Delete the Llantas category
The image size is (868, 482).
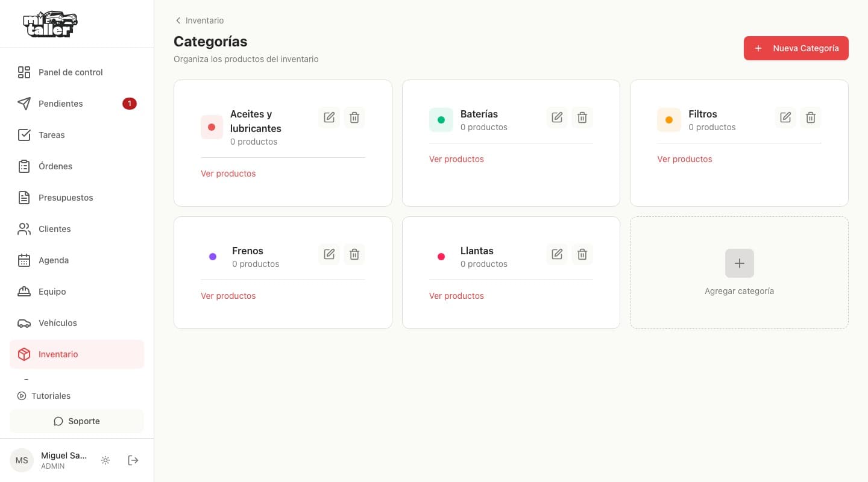(582, 254)
